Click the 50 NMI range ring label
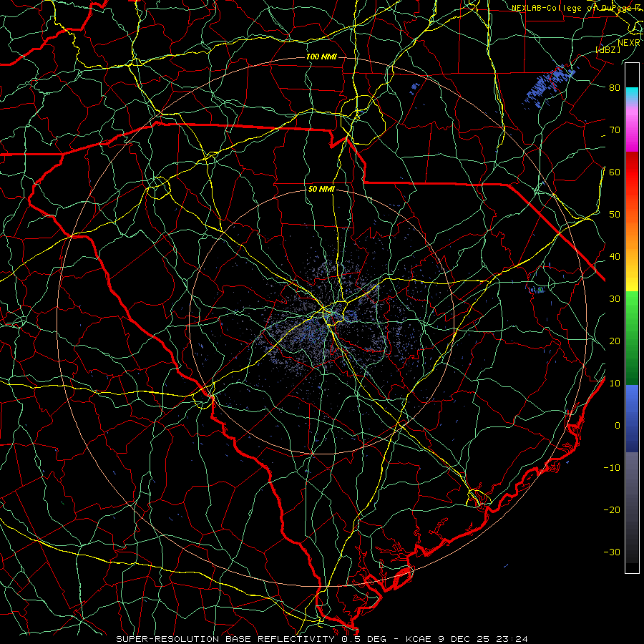Screen dimensions: 644x644 [x=321, y=190]
